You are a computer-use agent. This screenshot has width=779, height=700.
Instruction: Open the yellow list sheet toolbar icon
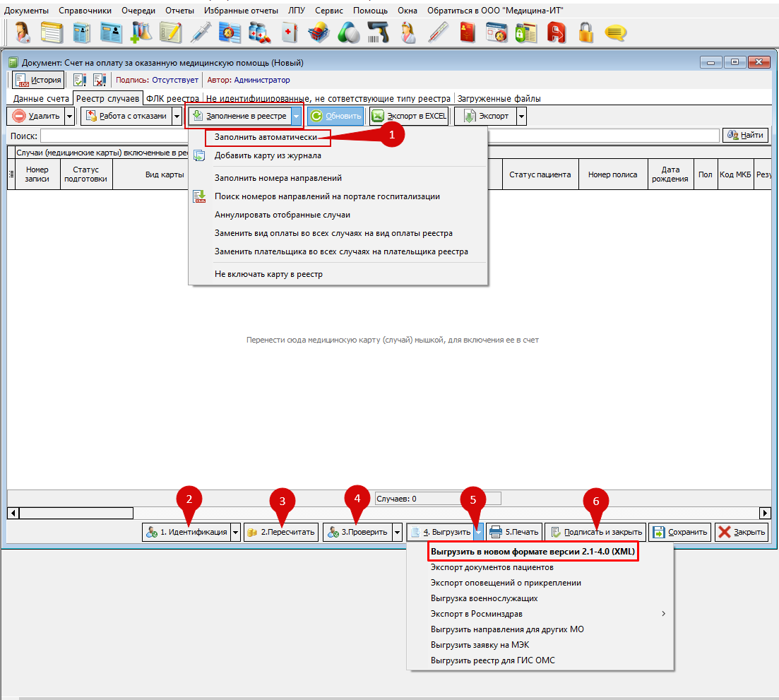tap(52, 33)
